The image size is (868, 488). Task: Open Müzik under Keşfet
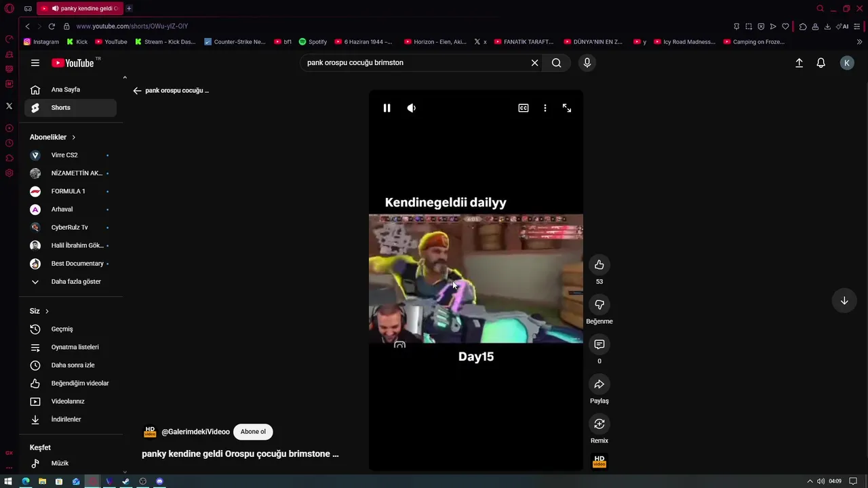(71, 464)
